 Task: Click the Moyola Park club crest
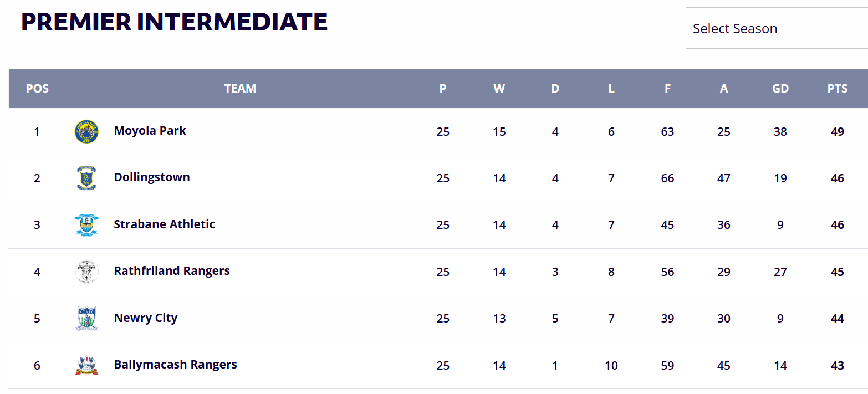point(86,132)
